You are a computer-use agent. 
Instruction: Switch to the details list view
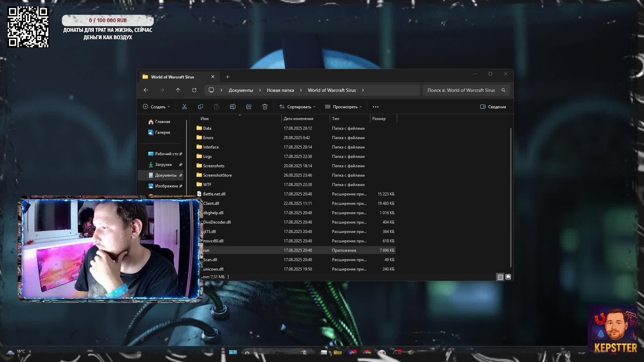500,277
